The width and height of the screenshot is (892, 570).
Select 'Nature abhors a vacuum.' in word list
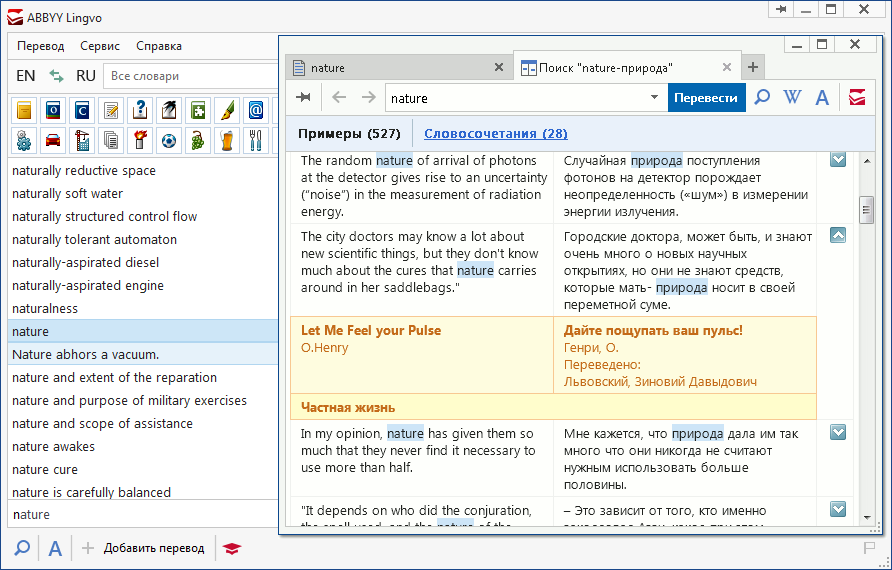pyautogui.click(x=143, y=354)
